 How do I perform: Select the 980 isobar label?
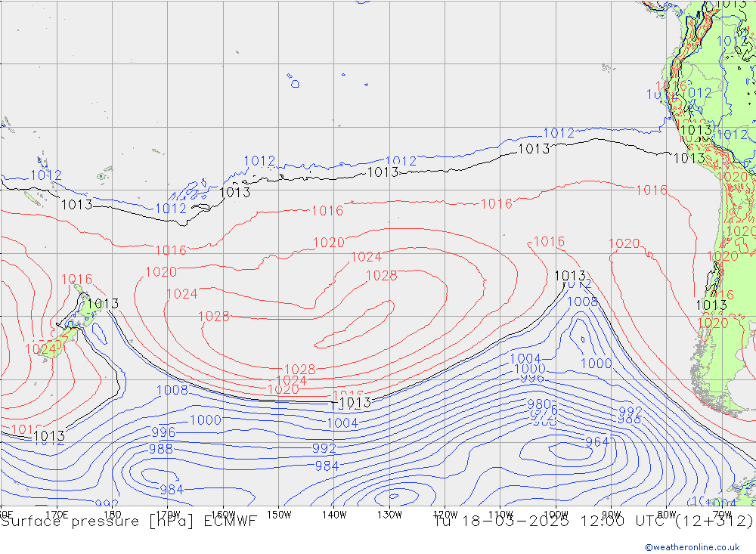click(x=540, y=404)
